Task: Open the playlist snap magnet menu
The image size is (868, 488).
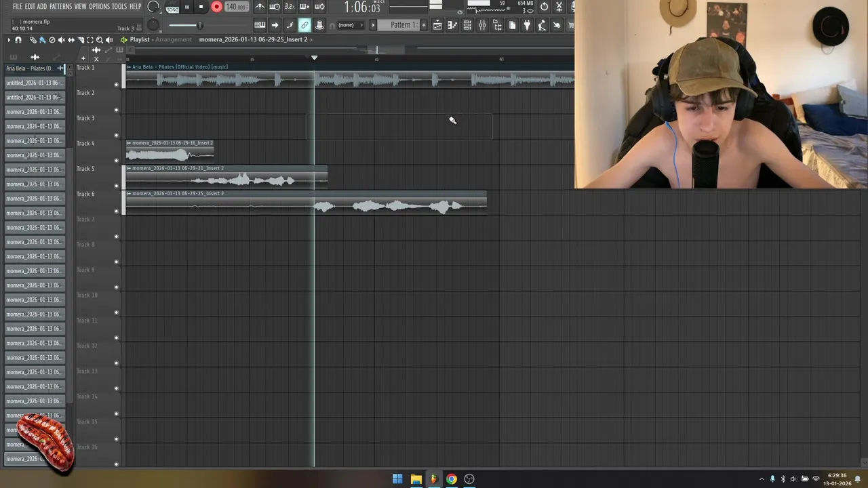Action: coord(18,40)
